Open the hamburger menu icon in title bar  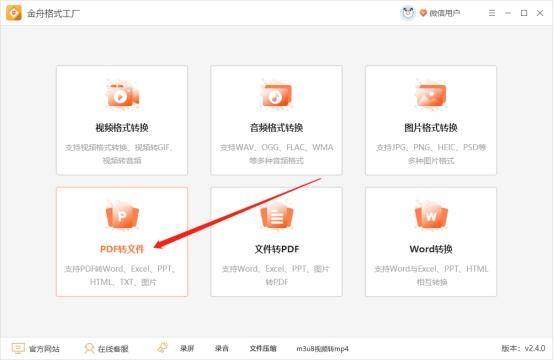(x=492, y=13)
